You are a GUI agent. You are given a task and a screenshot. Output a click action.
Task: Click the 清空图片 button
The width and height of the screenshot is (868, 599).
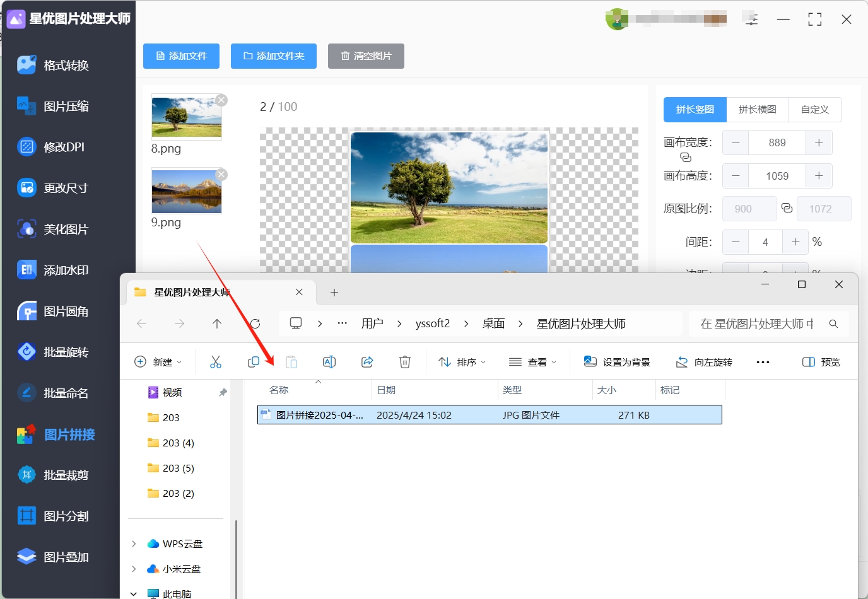(x=366, y=56)
